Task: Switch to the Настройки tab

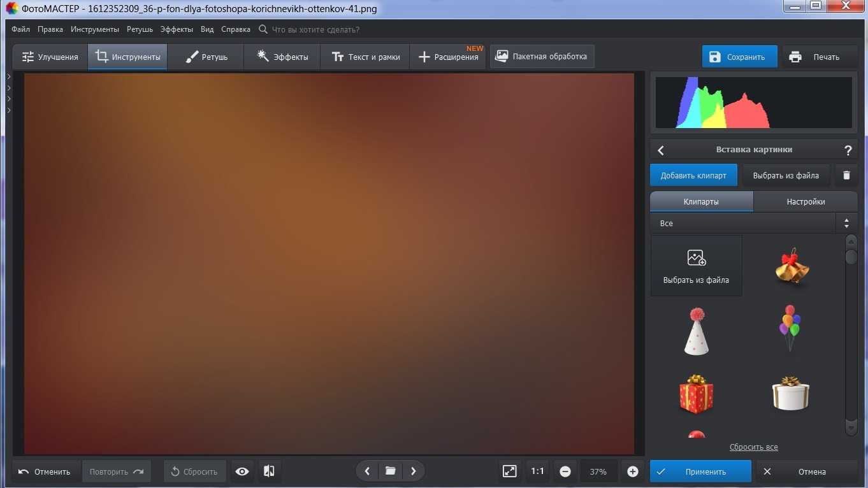Action: coord(806,201)
